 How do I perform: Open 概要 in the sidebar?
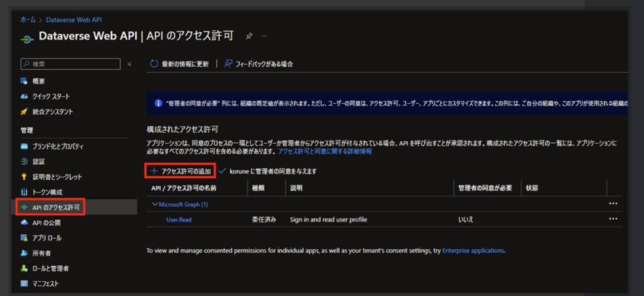39,81
